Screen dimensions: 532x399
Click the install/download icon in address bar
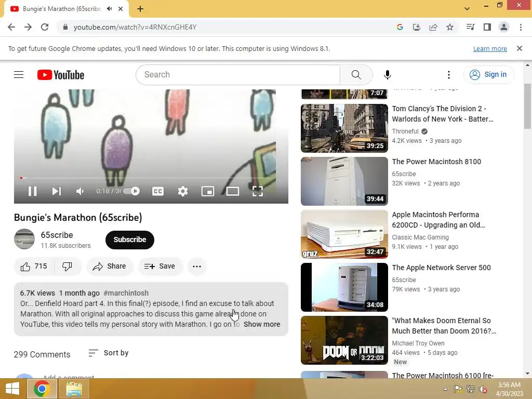tap(417, 27)
